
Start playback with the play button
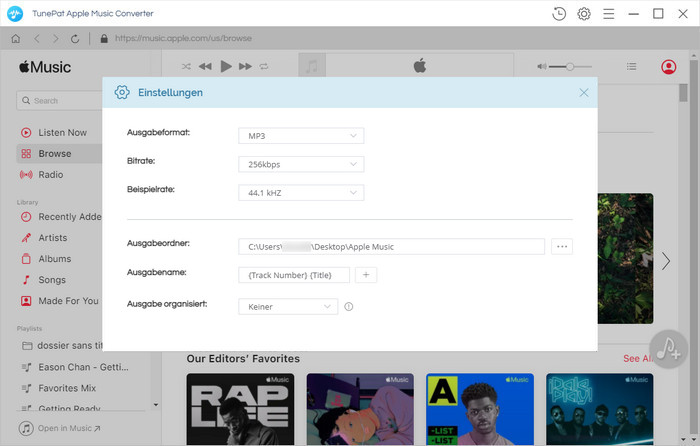click(x=226, y=67)
